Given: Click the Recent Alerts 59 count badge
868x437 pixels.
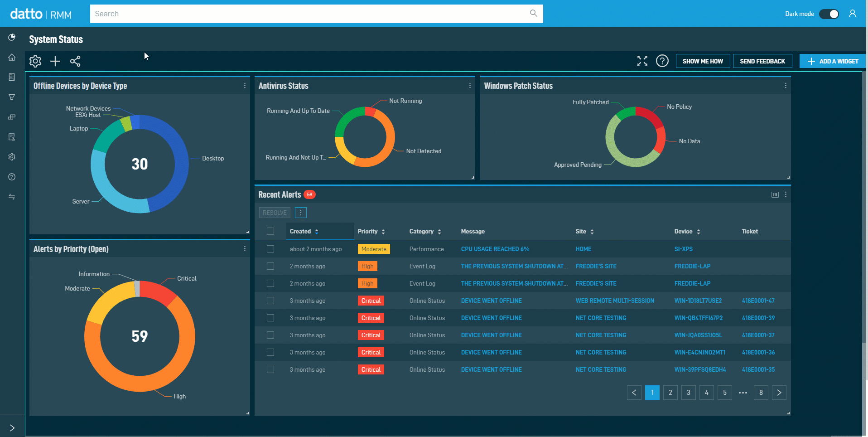Looking at the screenshot, I should pyautogui.click(x=309, y=194).
